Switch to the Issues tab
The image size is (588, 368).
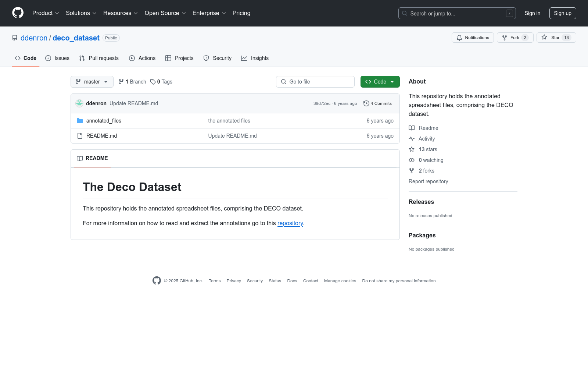[x=57, y=58]
